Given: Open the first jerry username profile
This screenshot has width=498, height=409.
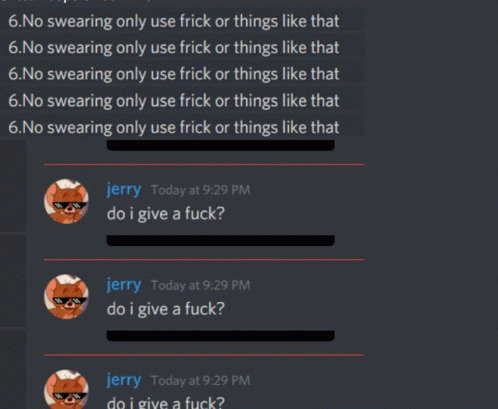Looking at the screenshot, I should click(124, 190).
